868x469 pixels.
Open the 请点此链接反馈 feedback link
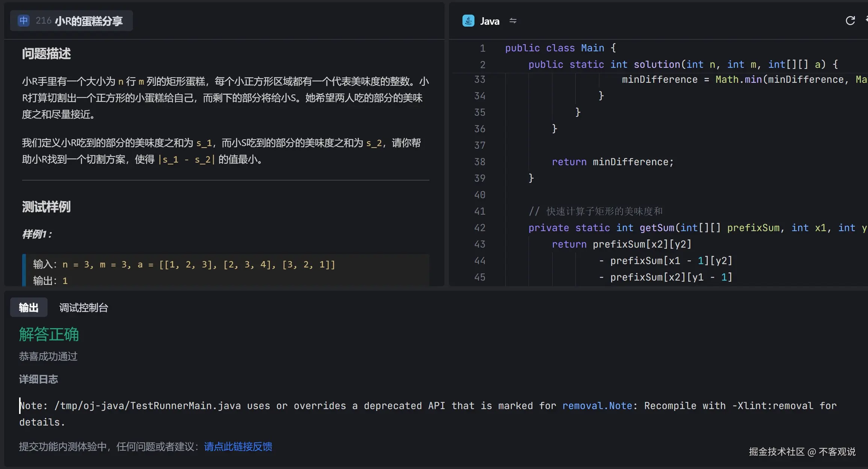(x=238, y=446)
